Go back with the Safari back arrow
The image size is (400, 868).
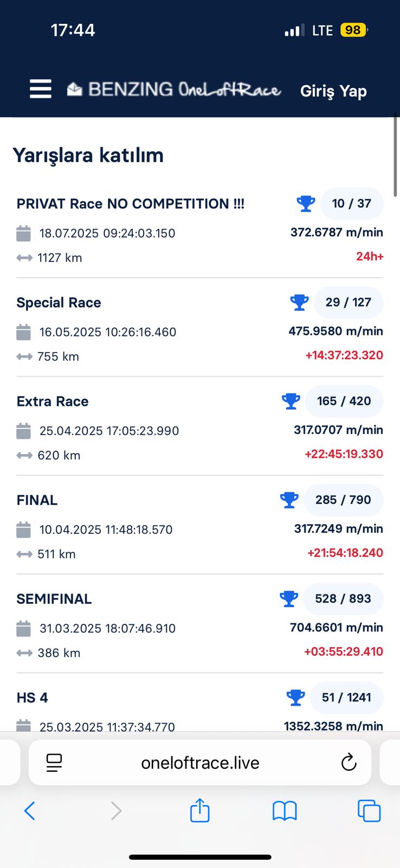point(30,811)
